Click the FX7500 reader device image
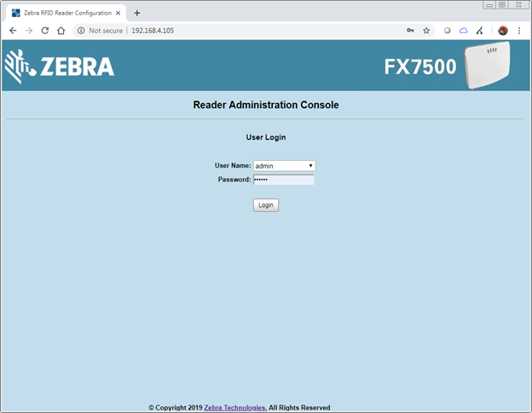Image resolution: width=532 pixels, height=413 pixels. [x=487, y=65]
